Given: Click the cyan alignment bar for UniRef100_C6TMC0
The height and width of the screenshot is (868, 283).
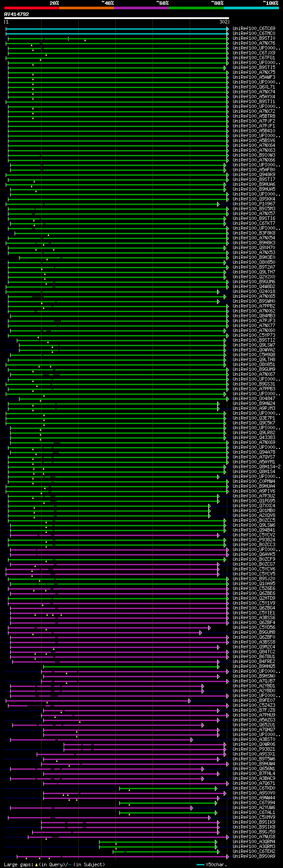Looking at the screenshot, I should (x=117, y=34).
